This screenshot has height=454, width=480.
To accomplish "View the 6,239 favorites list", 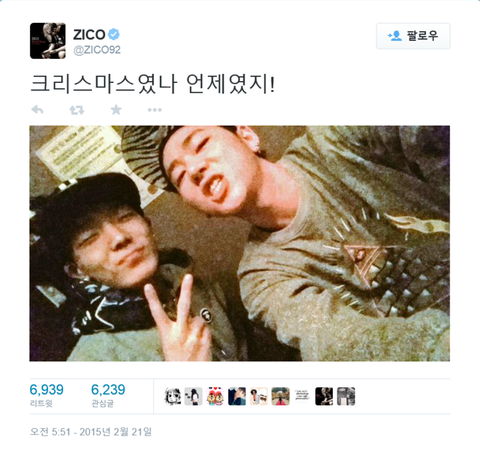I will coord(108,395).
